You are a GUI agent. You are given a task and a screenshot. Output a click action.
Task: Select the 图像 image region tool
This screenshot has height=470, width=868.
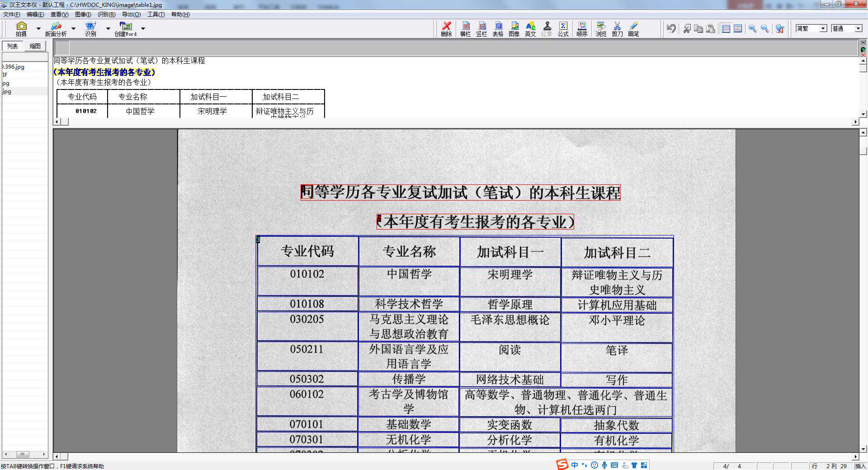click(514, 28)
